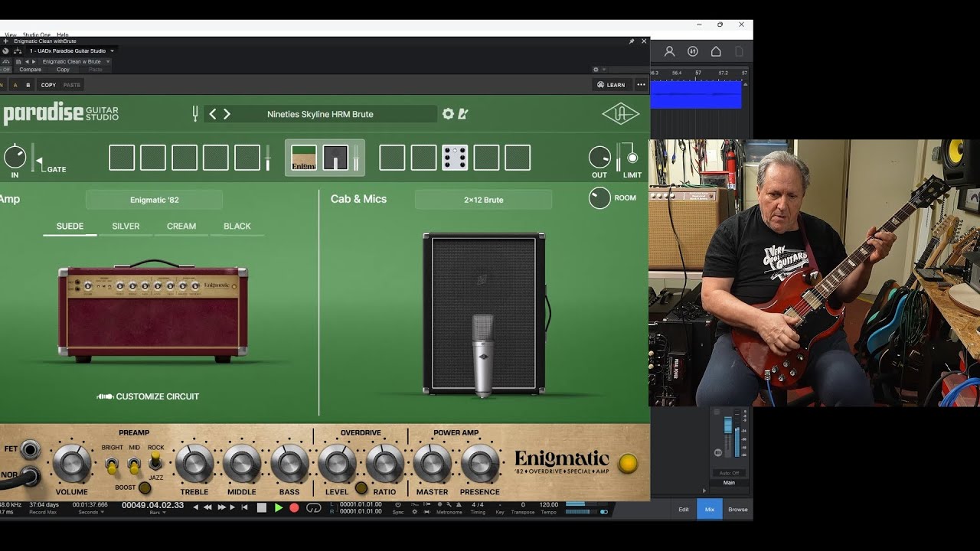Image resolution: width=980 pixels, height=551 pixels.
Task: Click the tuner fork icon
Action: point(195,114)
